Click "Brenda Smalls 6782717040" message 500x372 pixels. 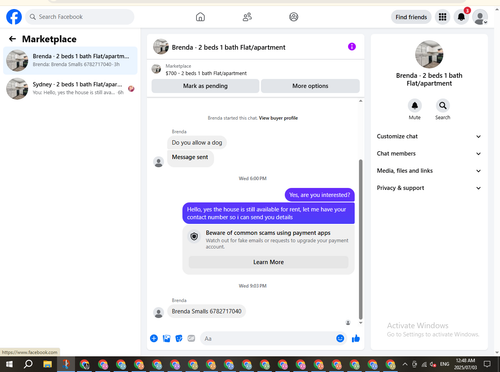206,311
